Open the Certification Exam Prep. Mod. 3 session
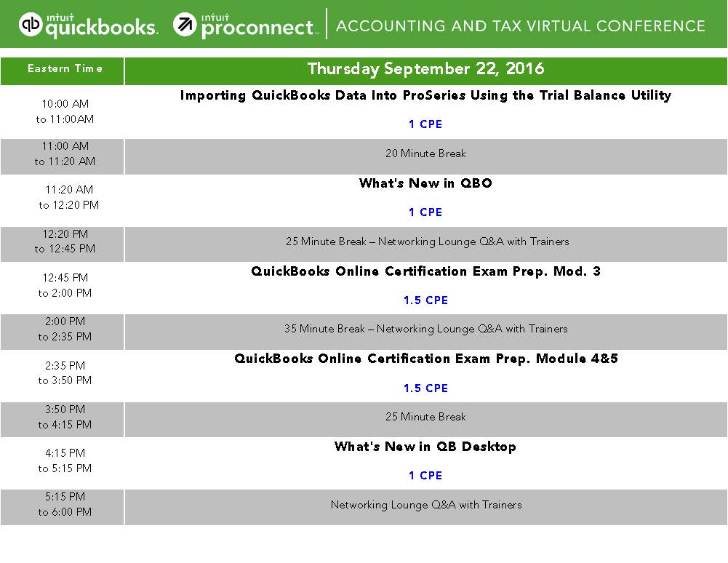 click(x=425, y=271)
